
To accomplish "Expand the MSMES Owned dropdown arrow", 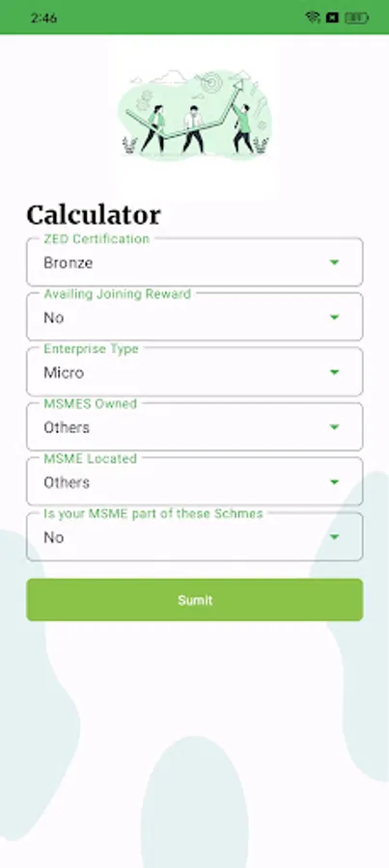I will pyautogui.click(x=334, y=427).
